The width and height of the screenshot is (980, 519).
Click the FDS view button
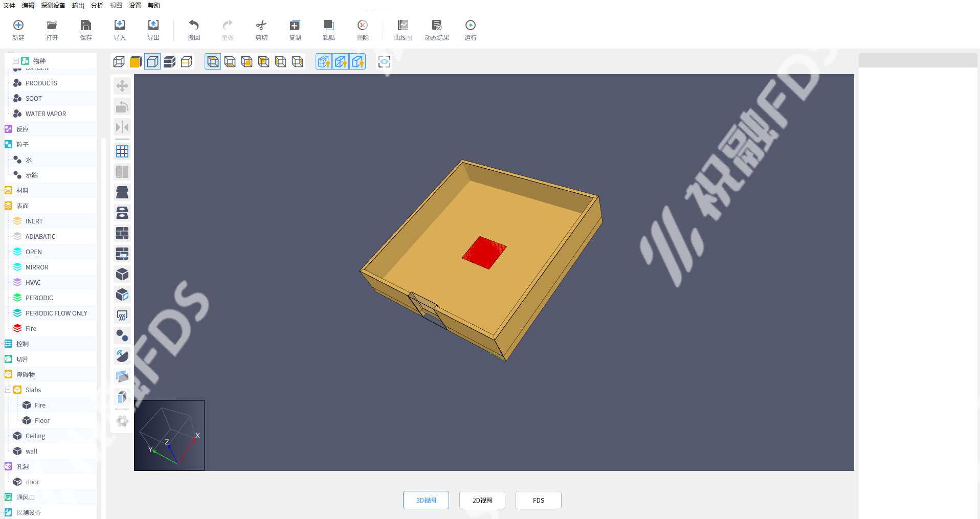[x=538, y=500]
